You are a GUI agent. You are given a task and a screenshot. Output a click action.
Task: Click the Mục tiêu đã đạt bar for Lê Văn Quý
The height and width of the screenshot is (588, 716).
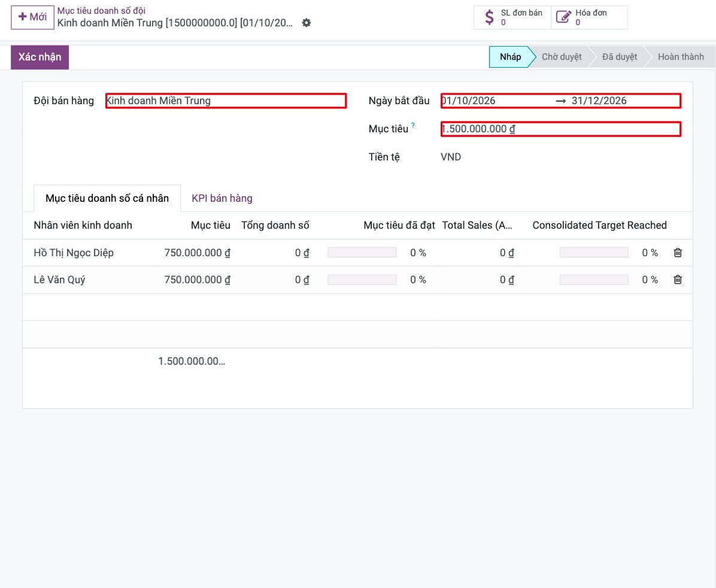[362, 280]
